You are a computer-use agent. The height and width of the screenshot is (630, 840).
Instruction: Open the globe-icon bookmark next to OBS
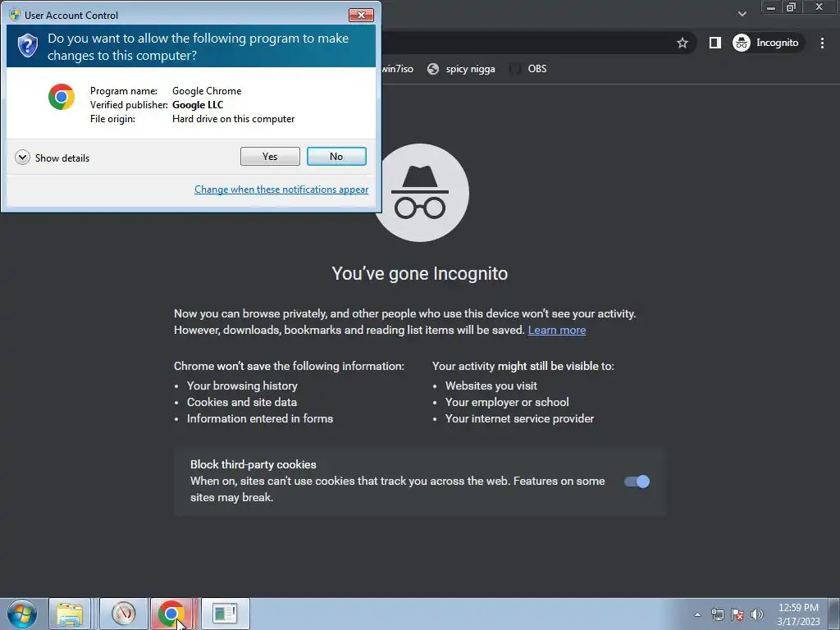(461, 69)
